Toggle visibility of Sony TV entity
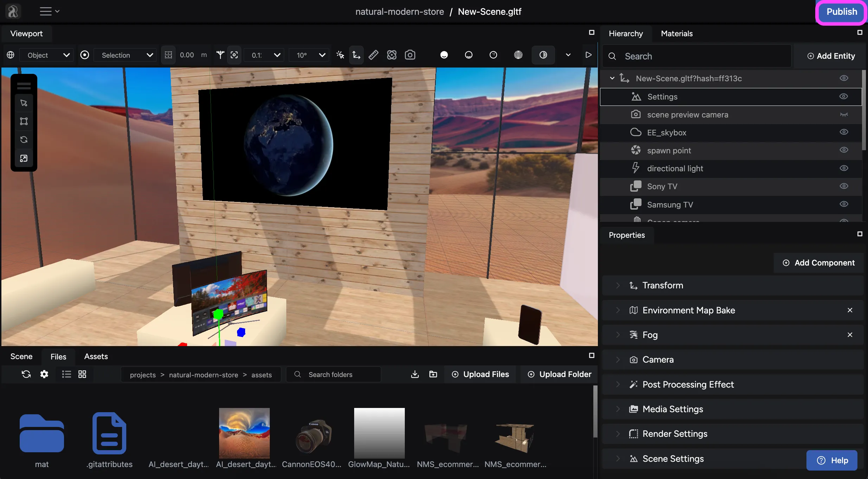 [844, 186]
